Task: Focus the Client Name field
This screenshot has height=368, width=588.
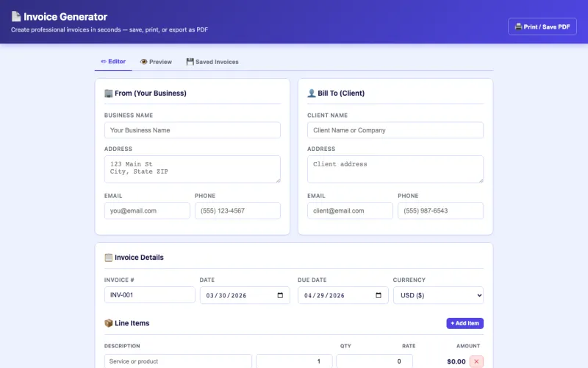Action: 395,130
